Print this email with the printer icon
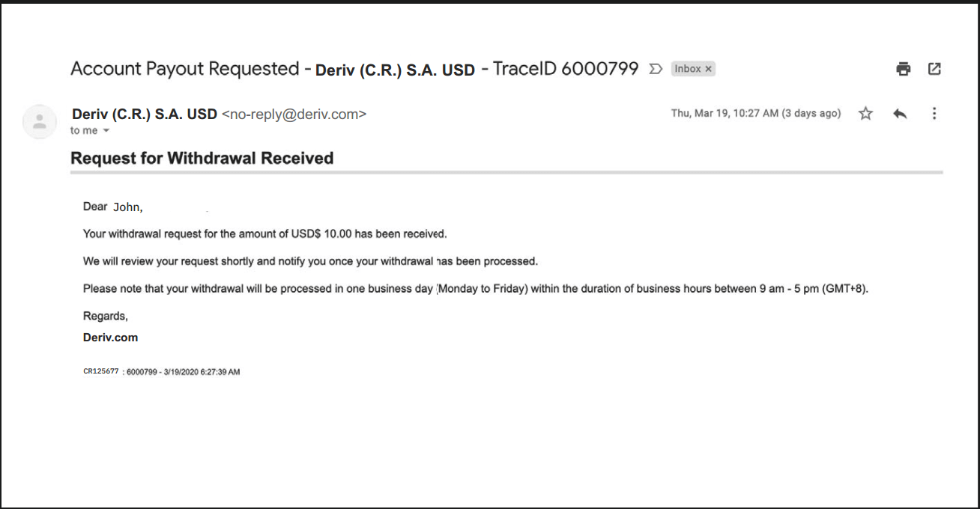This screenshot has width=980, height=509. (904, 69)
